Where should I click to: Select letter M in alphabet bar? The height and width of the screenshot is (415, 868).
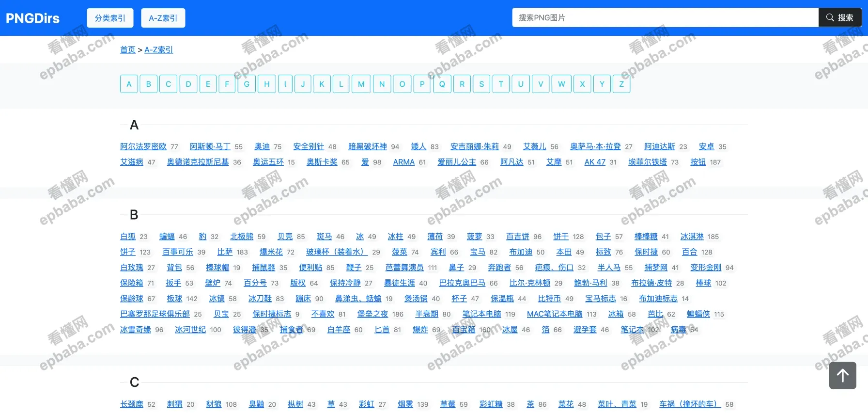coord(361,84)
